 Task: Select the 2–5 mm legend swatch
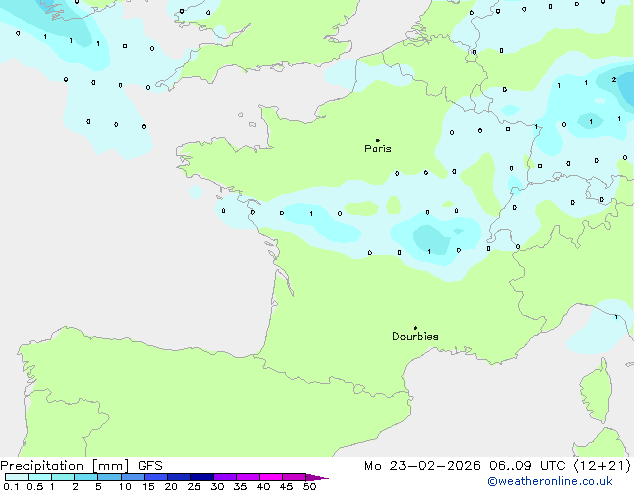[x=86, y=477]
